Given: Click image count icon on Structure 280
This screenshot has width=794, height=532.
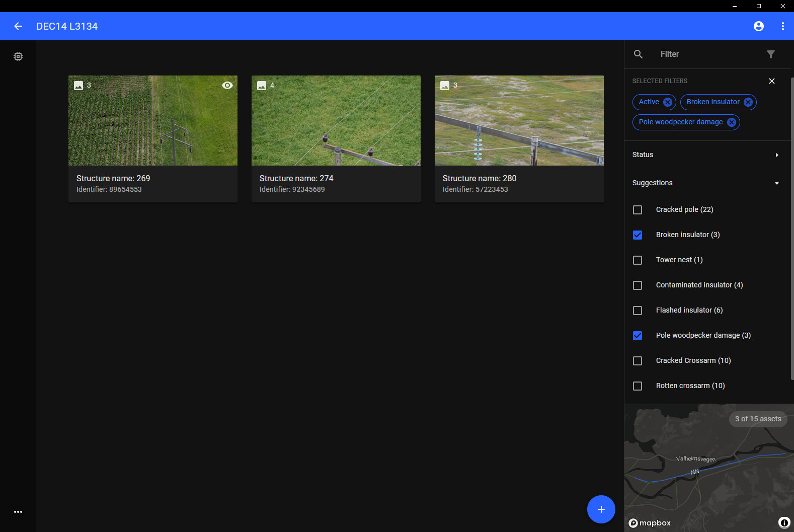Looking at the screenshot, I should 445,86.
